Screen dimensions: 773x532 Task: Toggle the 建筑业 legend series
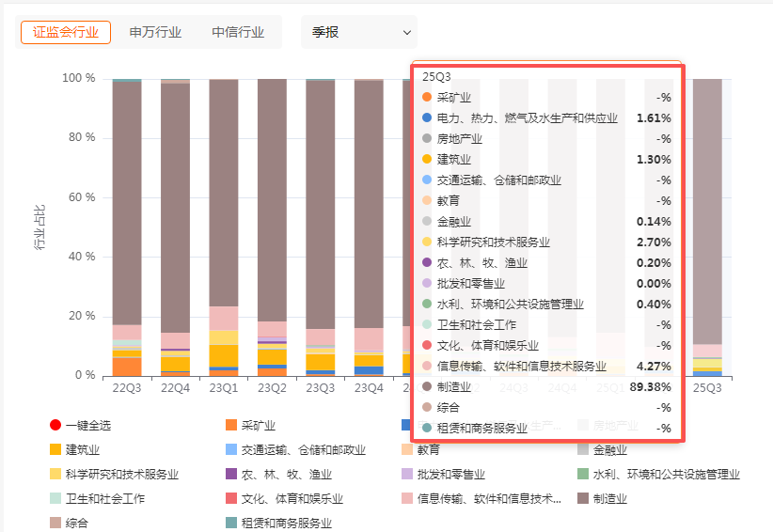click(x=75, y=449)
